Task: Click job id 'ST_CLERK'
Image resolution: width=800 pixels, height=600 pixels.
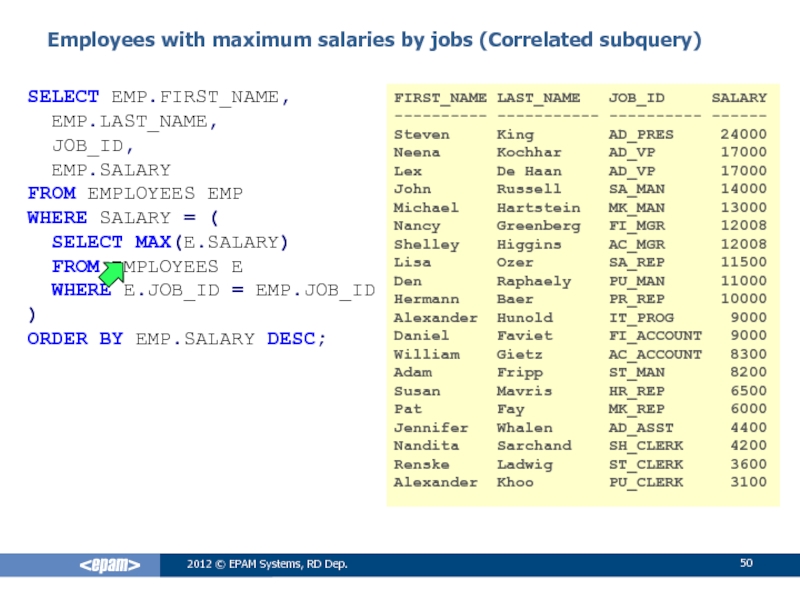Action: (x=645, y=465)
